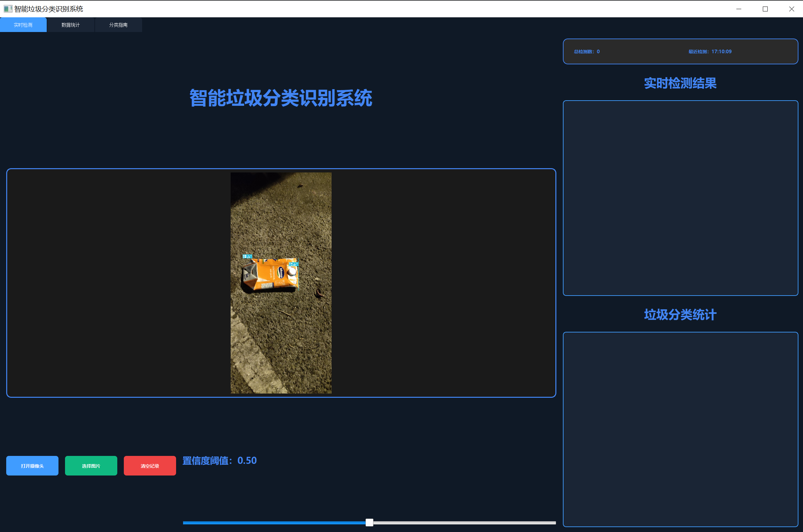Click the confidence threshold slider handle

[369, 523]
